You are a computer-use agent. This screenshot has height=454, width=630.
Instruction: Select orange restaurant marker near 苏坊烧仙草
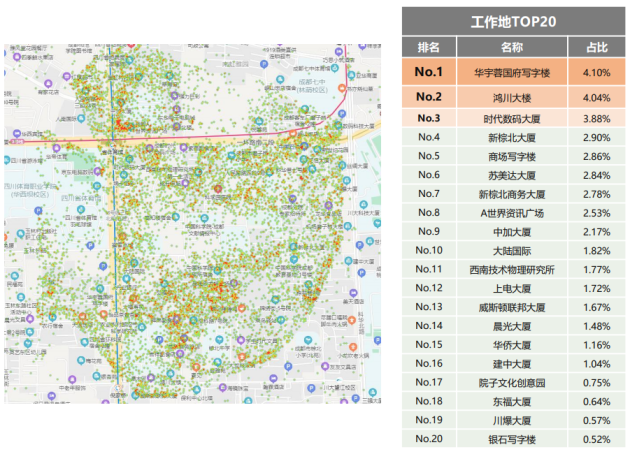[342, 88]
